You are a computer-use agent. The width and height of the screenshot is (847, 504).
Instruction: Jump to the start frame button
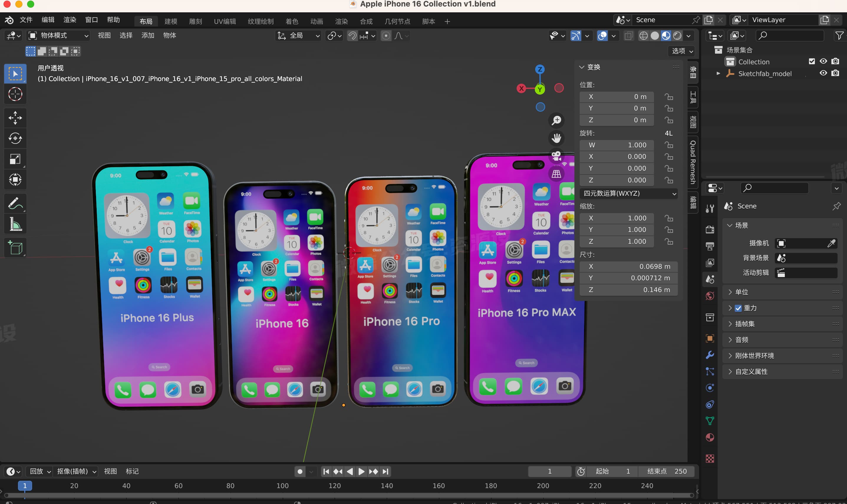(326, 472)
